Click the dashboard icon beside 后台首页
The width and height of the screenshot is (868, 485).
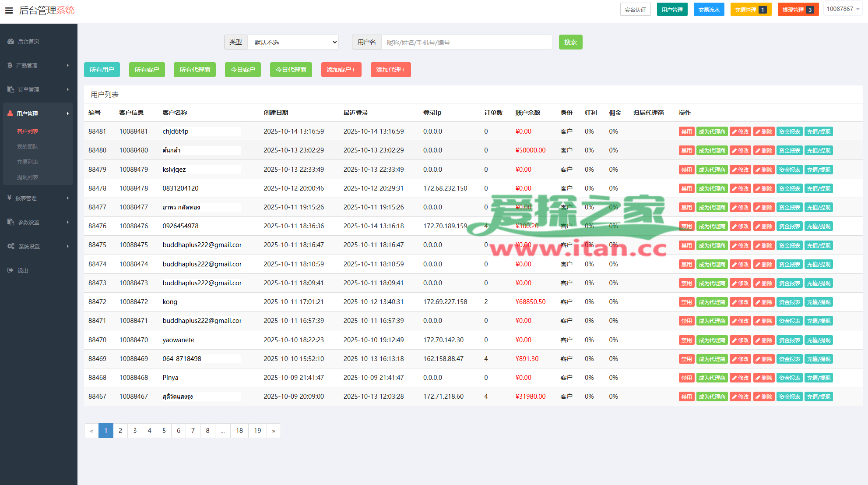click(x=11, y=41)
